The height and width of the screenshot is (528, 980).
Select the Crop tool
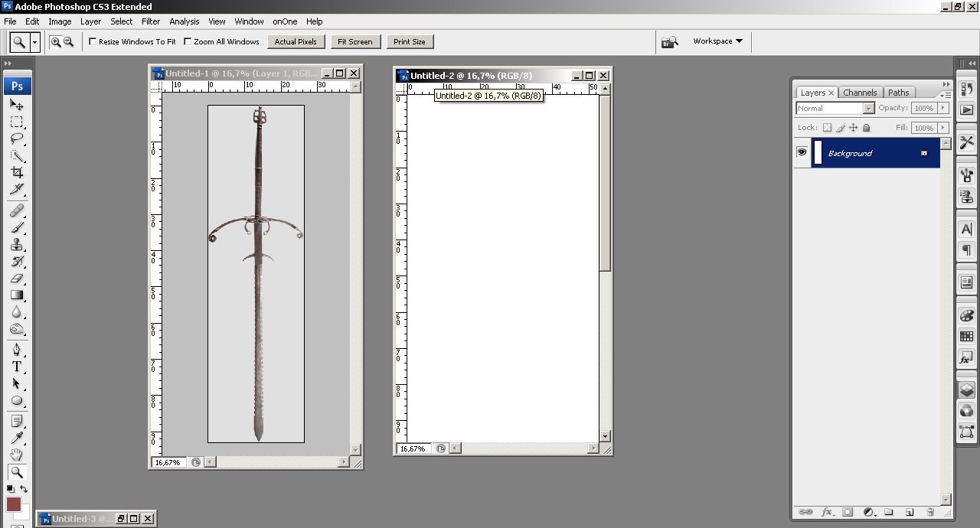click(16, 173)
